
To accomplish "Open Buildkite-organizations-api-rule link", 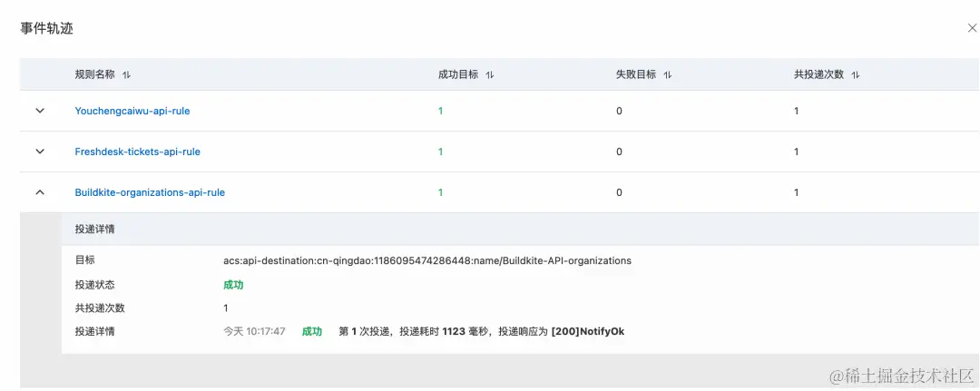I will pos(150,192).
